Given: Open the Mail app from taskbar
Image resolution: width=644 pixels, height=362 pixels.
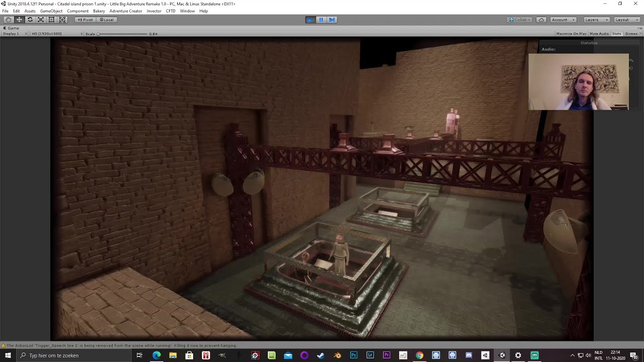Looking at the screenshot, I should click(x=288, y=355).
